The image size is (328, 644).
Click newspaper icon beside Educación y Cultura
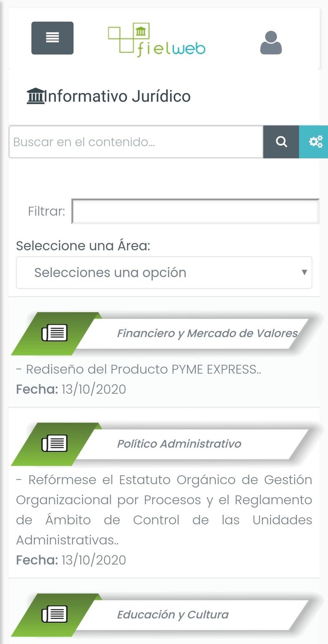54,615
